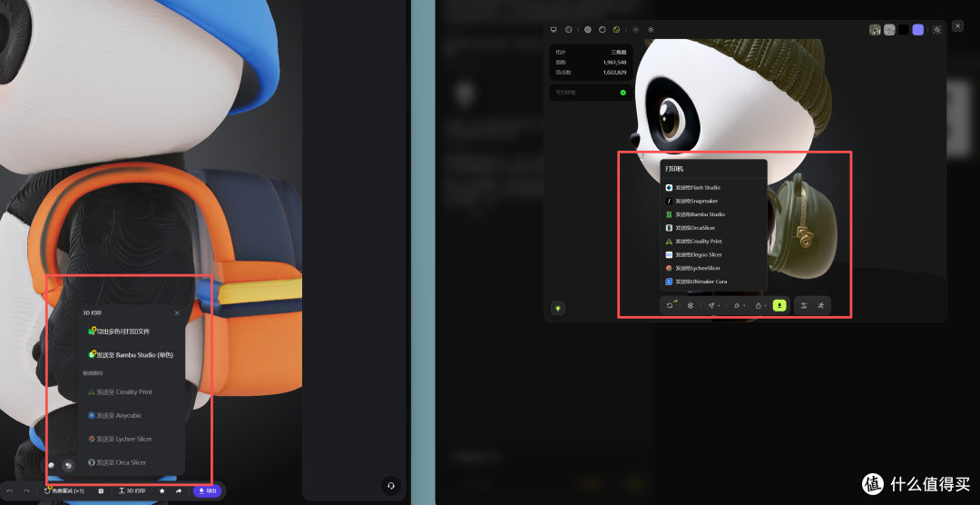Click the star favorite icon

pos(162,491)
